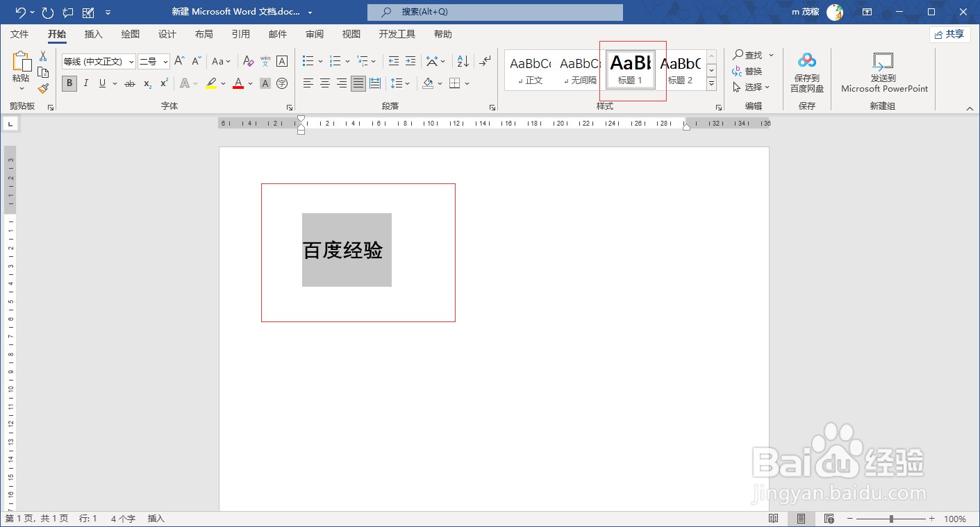Apply the 正文 normal style
Image resolution: width=980 pixels, height=527 pixels.
coord(530,69)
